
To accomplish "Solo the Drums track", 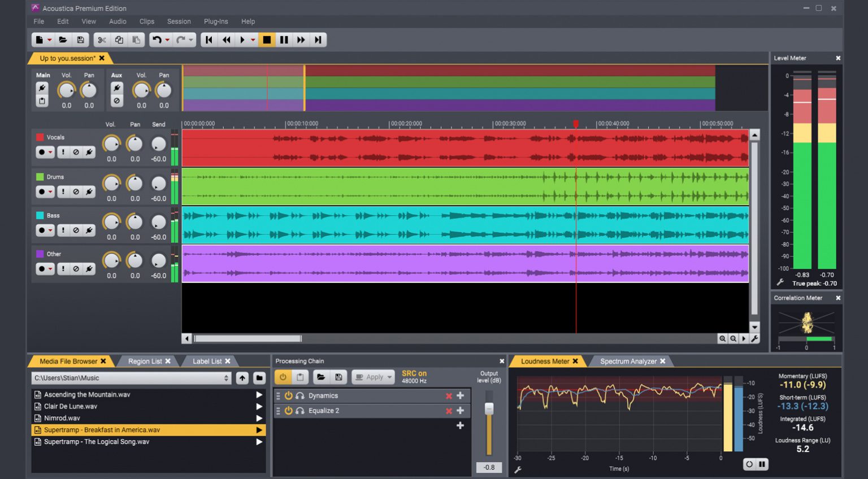I will [x=63, y=191].
